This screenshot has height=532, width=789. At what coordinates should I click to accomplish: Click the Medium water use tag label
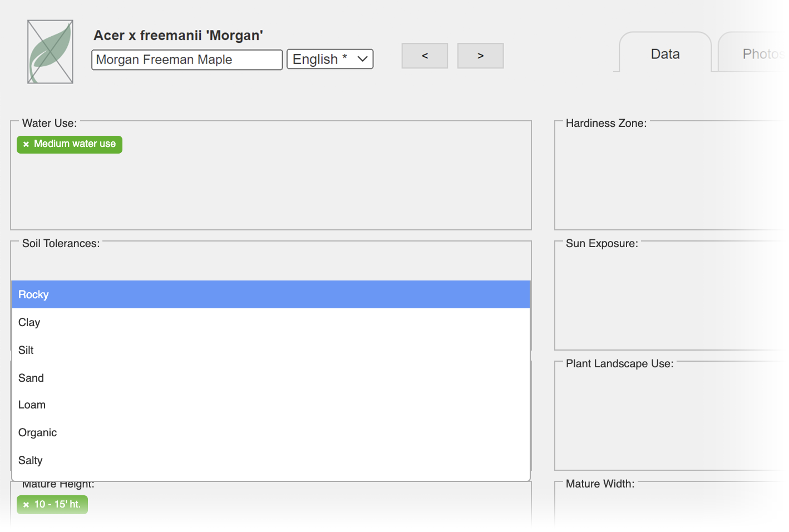(x=75, y=144)
